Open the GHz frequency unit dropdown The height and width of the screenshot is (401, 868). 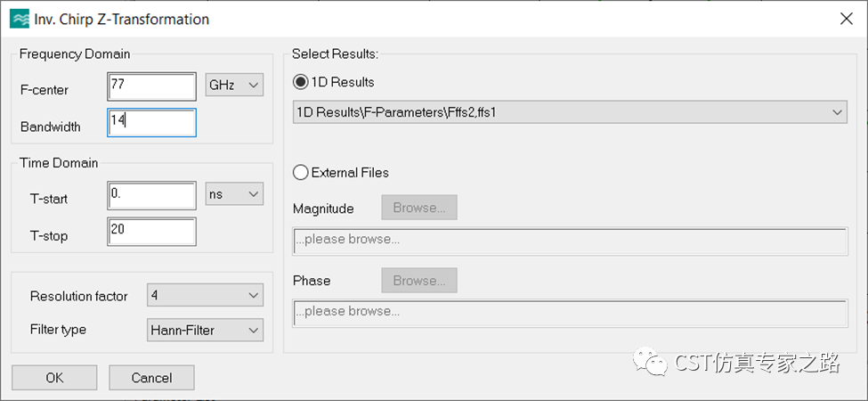click(x=234, y=86)
